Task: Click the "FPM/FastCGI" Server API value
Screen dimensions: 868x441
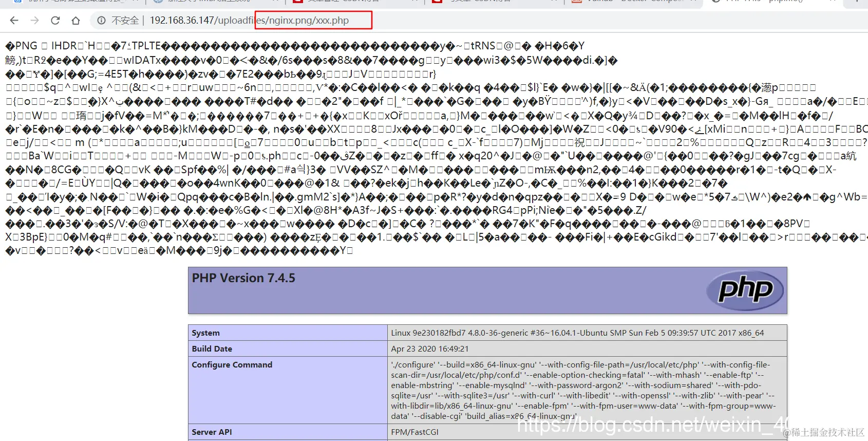Action: [x=414, y=432]
